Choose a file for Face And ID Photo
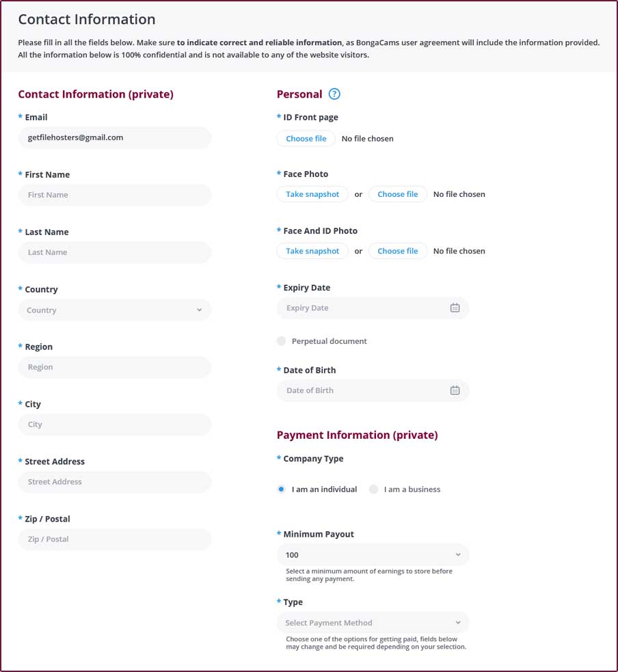This screenshot has height=672, width=618. click(x=398, y=251)
